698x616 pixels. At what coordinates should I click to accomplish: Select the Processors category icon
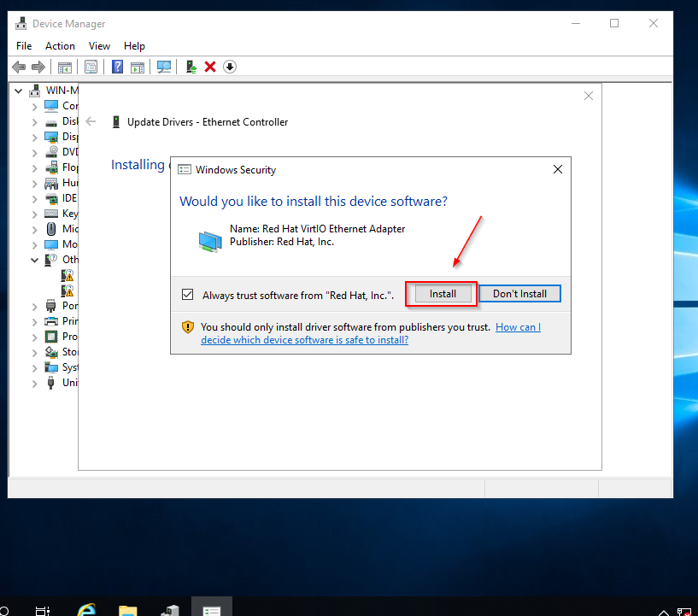[x=51, y=337]
